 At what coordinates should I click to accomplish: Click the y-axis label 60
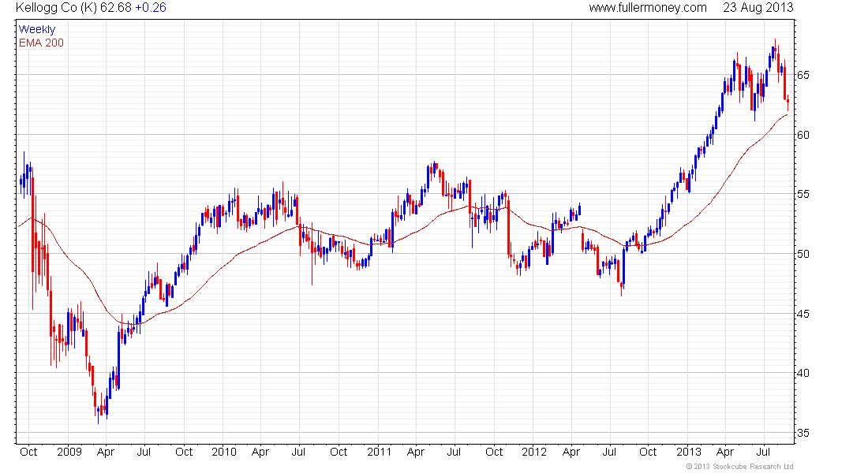(x=803, y=135)
